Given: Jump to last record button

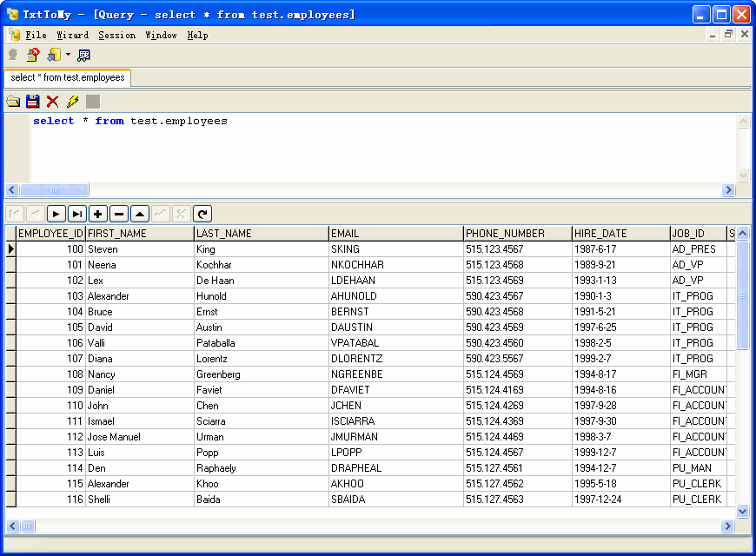Looking at the screenshot, I should point(77,214).
